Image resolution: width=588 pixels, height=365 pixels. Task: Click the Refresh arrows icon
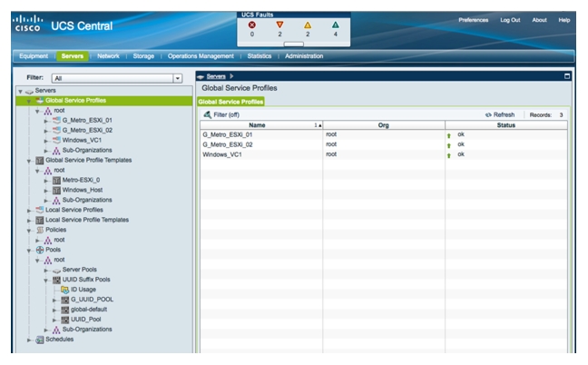[x=488, y=114]
